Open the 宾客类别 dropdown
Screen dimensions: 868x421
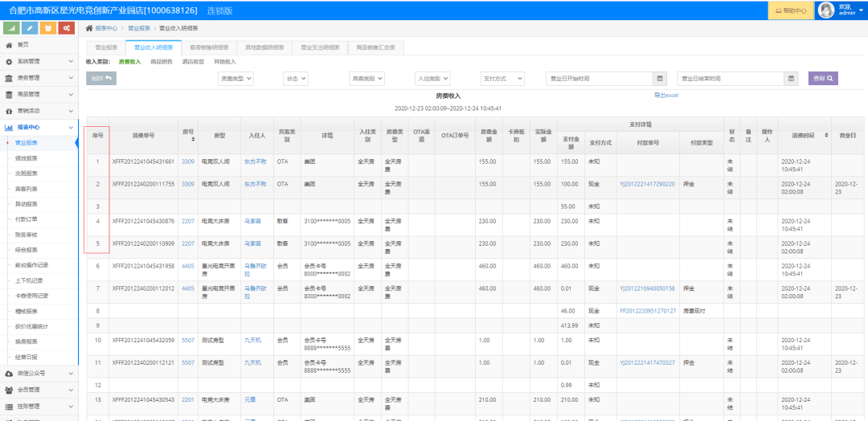pyautogui.click(x=367, y=79)
